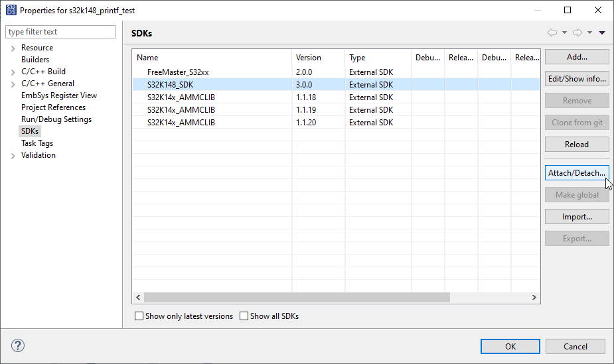
Task: Open C/C++ Build settings page
Action: 43,72
